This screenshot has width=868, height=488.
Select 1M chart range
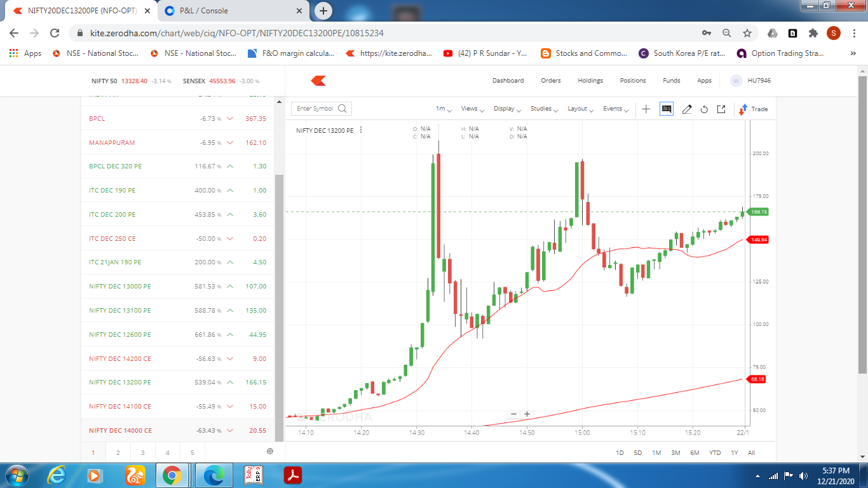[656, 453]
